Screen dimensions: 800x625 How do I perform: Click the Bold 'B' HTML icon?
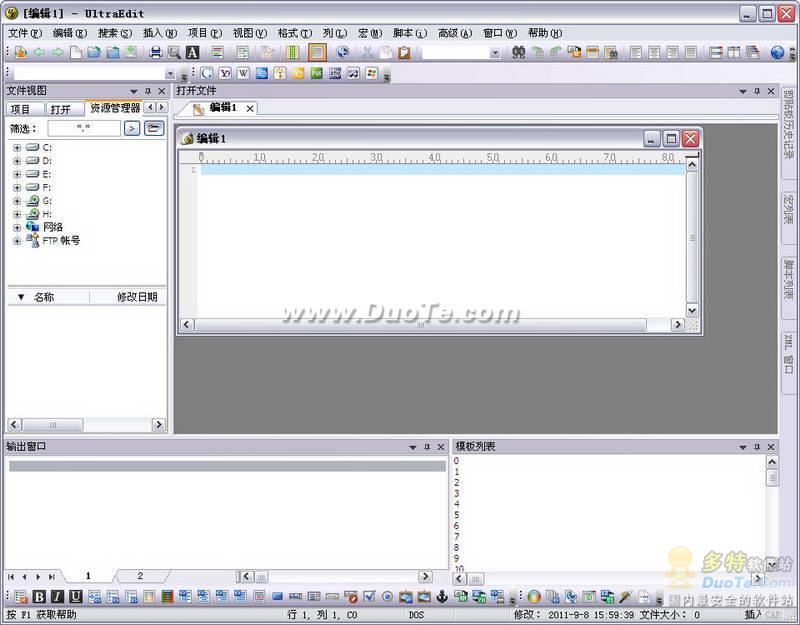click(39, 596)
